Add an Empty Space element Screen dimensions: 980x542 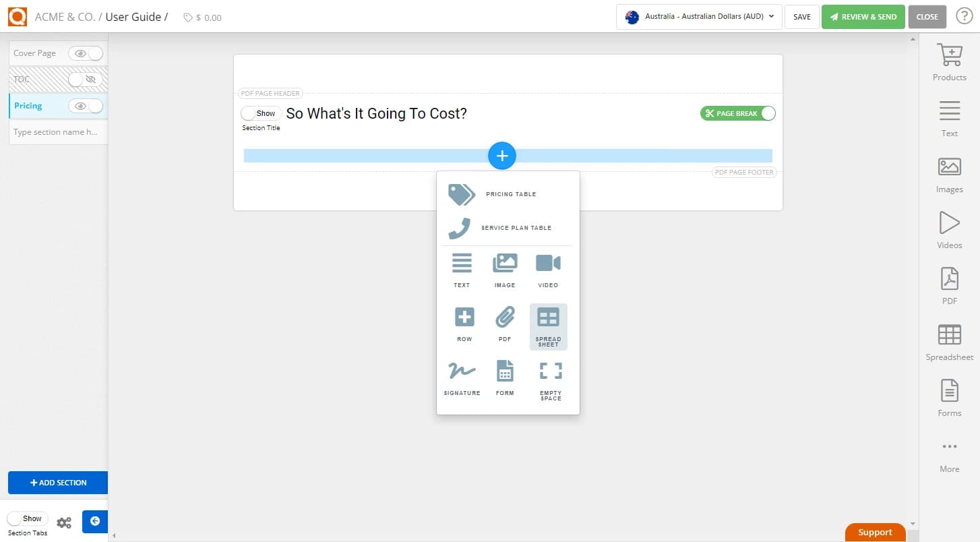click(550, 378)
